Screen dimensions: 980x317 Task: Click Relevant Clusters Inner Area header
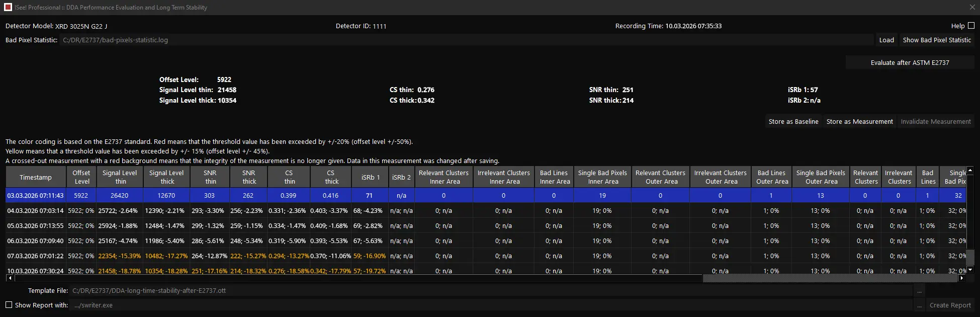click(x=443, y=177)
